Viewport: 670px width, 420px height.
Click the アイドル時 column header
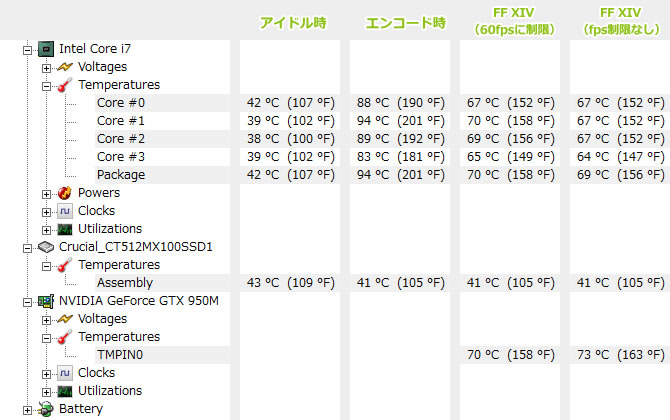click(x=293, y=23)
